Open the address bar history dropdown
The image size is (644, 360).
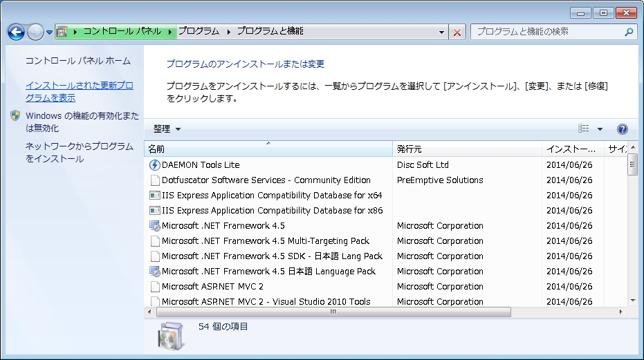pos(442,32)
